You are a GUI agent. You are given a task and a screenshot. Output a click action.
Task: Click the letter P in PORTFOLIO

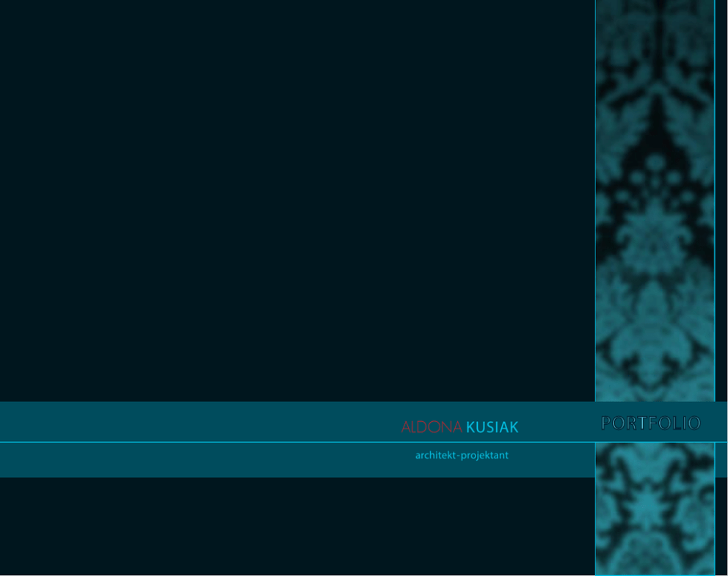pos(606,423)
